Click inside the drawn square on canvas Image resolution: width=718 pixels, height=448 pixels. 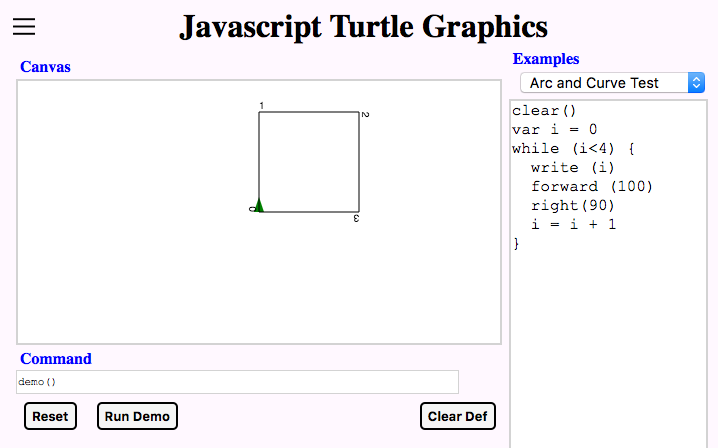[x=309, y=162]
